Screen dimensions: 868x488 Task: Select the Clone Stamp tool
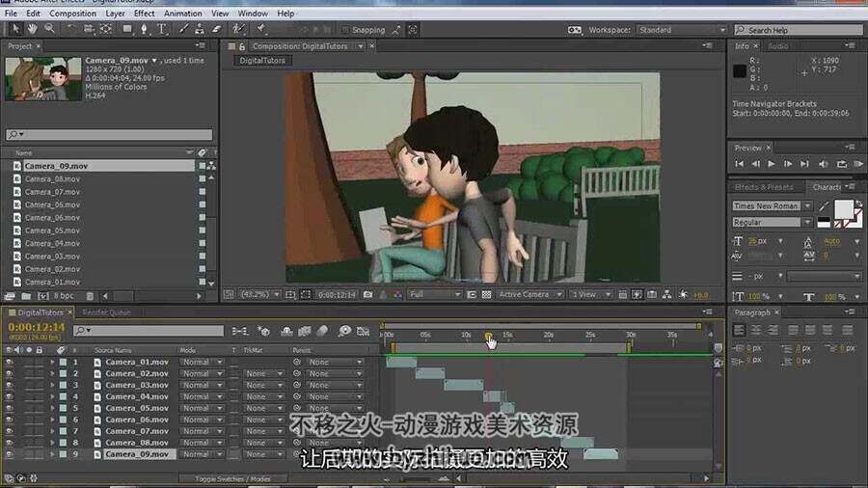(200, 29)
